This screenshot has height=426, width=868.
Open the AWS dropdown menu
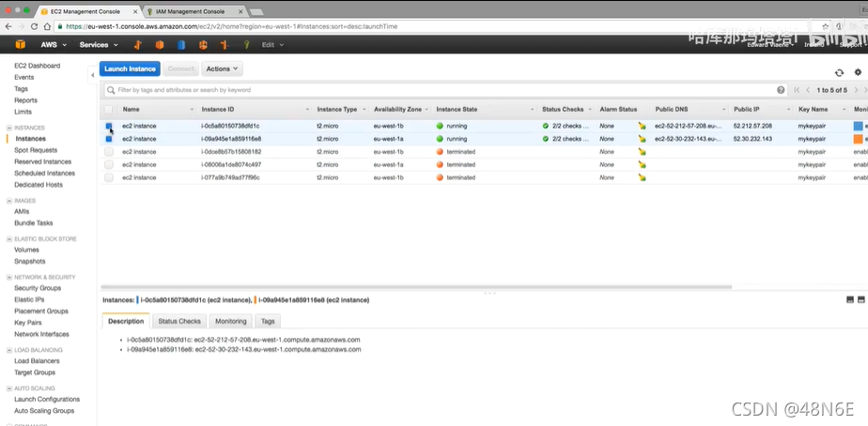pyautogui.click(x=54, y=45)
